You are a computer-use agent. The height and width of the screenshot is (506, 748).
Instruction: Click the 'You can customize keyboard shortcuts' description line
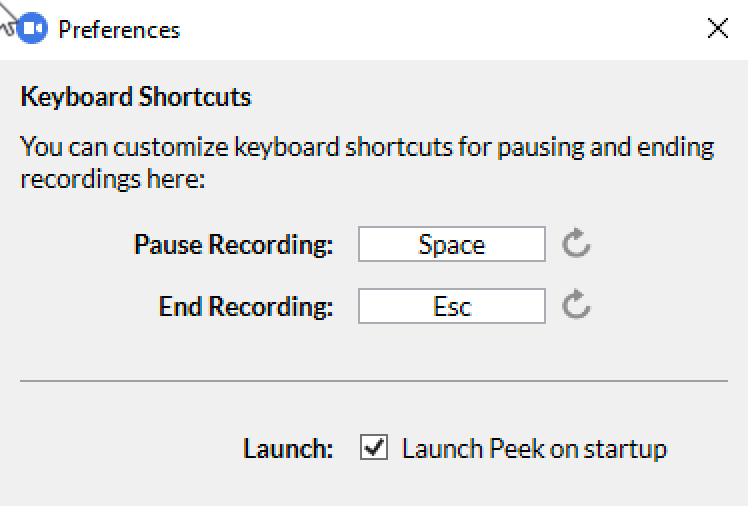pos(367,147)
